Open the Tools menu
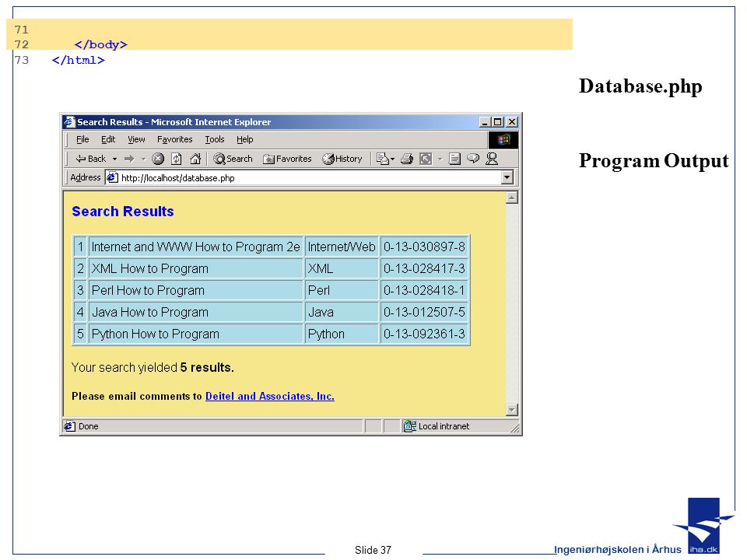The image size is (747, 560). tap(215, 139)
